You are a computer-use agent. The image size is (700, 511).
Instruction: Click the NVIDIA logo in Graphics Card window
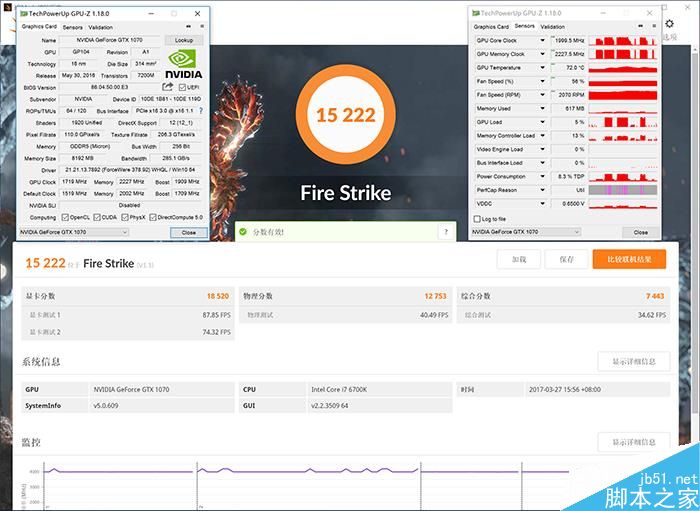point(183,64)
